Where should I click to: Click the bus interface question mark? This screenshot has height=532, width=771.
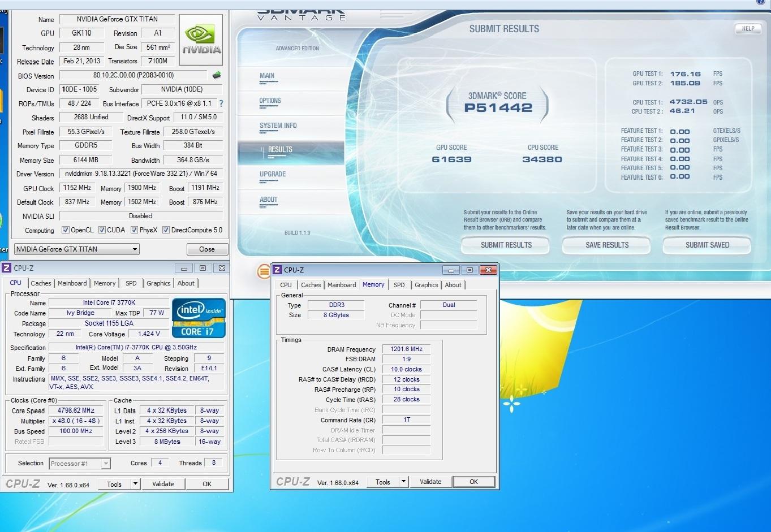(221, 103)
